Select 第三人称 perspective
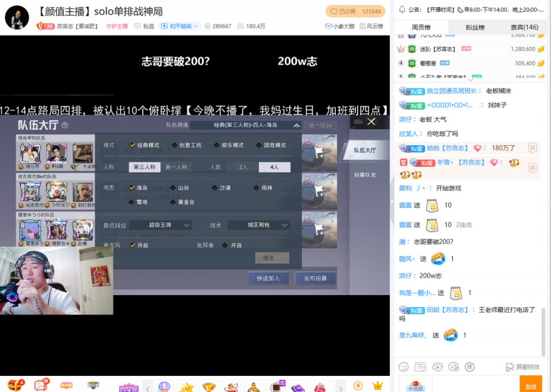 pos(145,167)
